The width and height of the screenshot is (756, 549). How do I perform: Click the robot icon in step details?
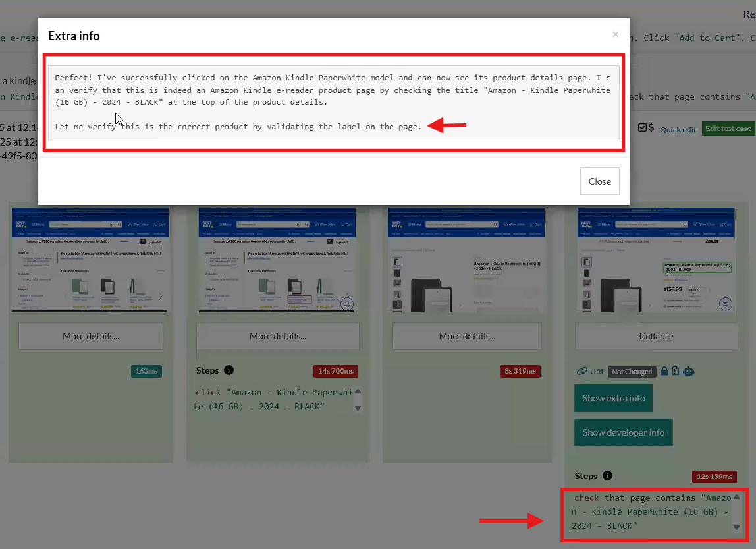pos(689,372)
